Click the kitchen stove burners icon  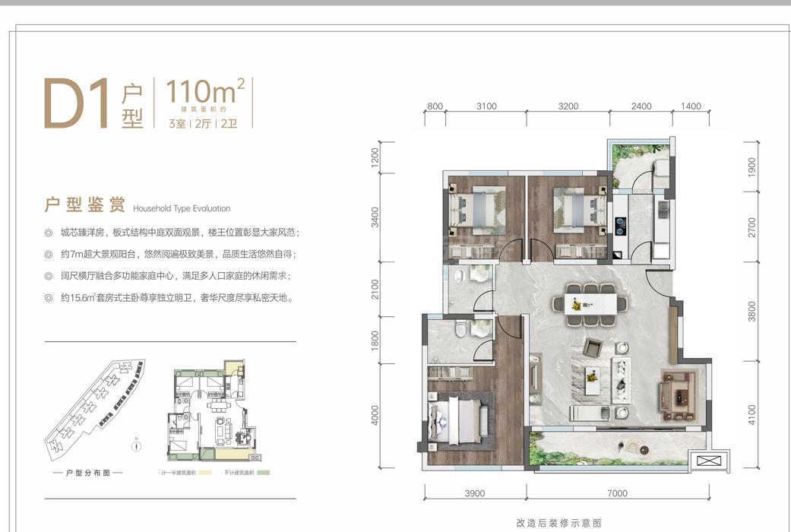pyautogui.click(x=620, y=226)
